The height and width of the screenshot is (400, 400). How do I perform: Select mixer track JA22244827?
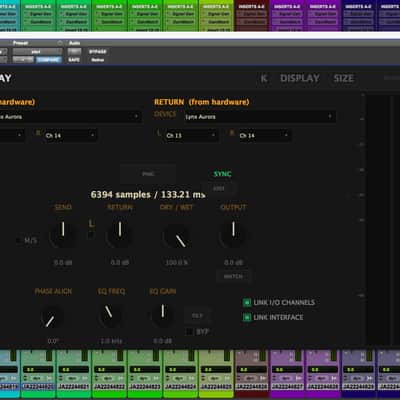click(287, 387)
